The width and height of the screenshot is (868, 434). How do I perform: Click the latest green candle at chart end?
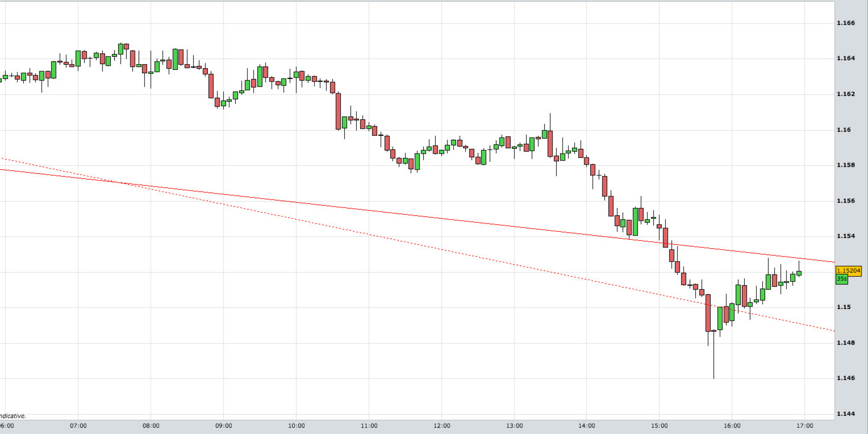click(799, 273)
